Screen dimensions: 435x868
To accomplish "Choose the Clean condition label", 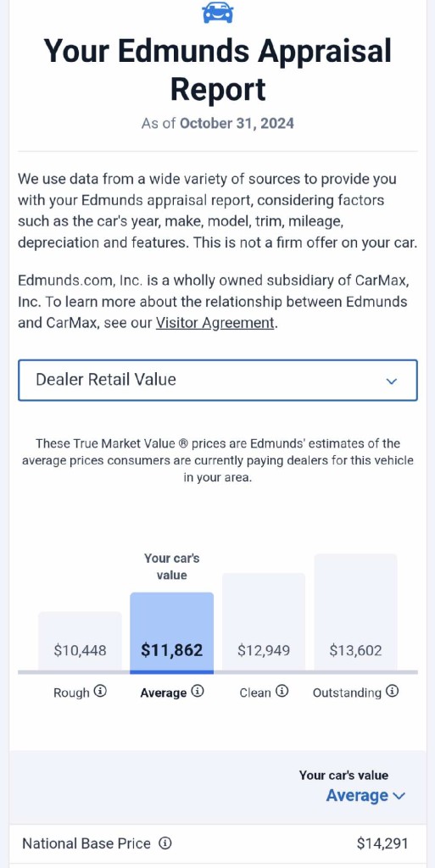I will [x=255, y=693].
